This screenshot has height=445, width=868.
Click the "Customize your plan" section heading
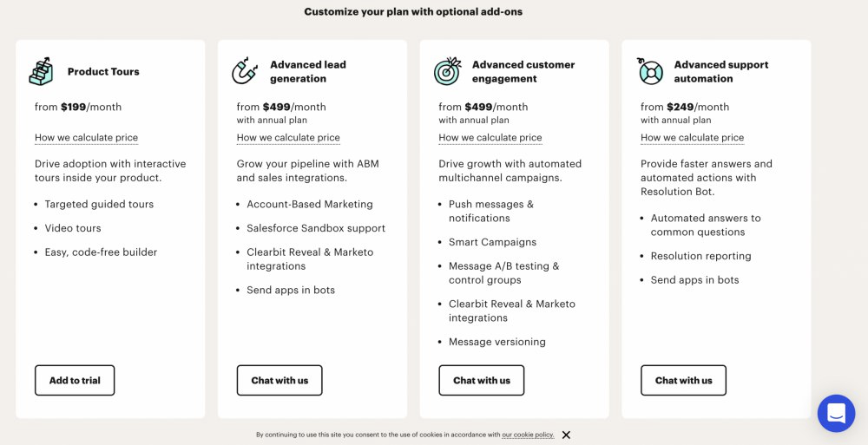[413, 12]
